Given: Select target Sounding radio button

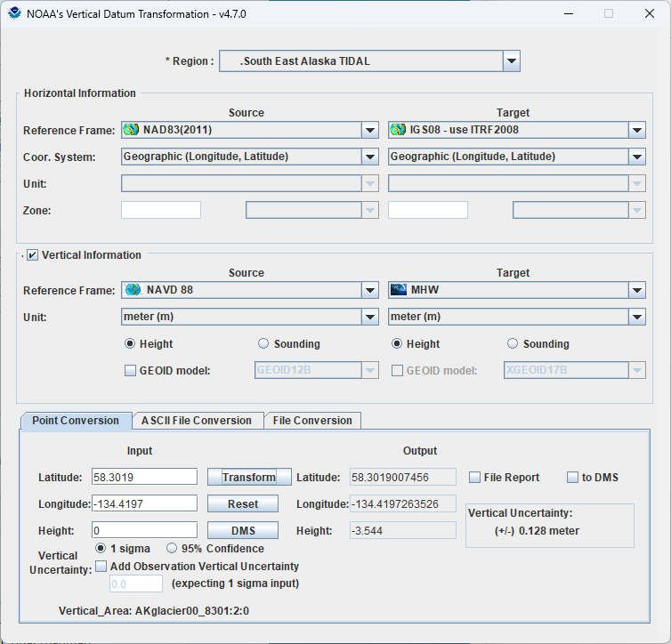Looking at the screenshot, I should tap(513, 344).
